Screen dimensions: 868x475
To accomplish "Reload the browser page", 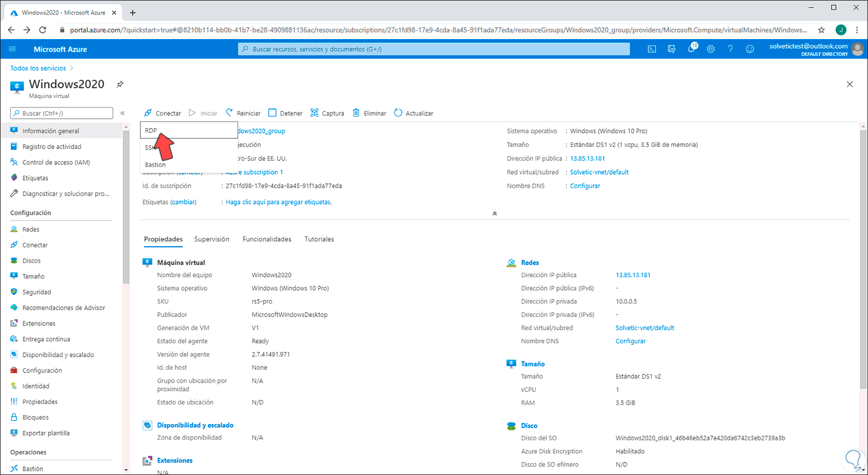I will (43, 30).
